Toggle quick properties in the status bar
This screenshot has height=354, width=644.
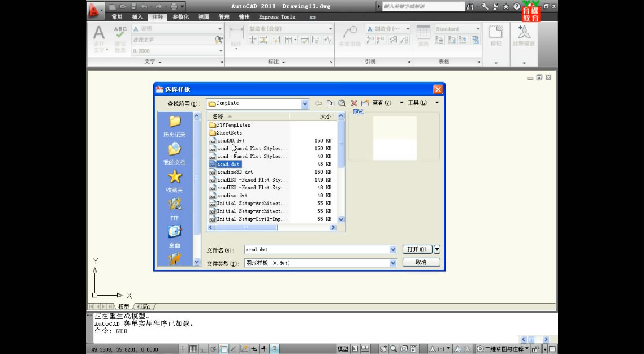[x=274, y=349]
